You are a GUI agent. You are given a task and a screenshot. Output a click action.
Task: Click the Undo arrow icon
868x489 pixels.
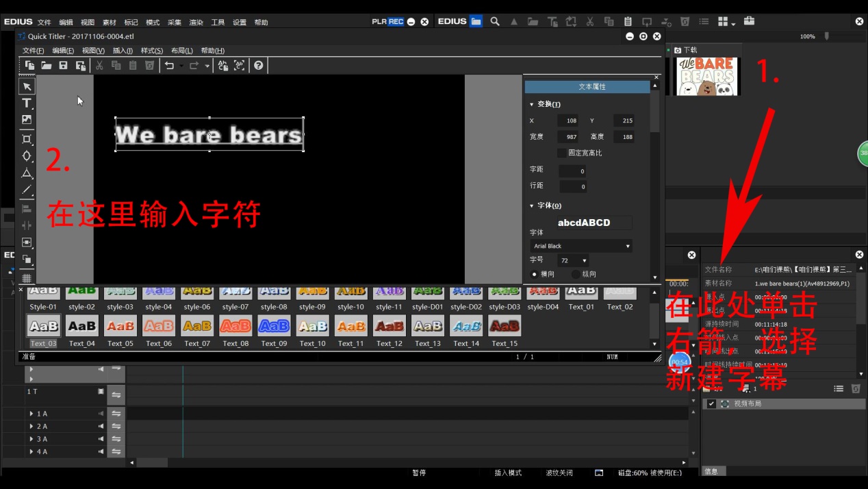point(169,66)
